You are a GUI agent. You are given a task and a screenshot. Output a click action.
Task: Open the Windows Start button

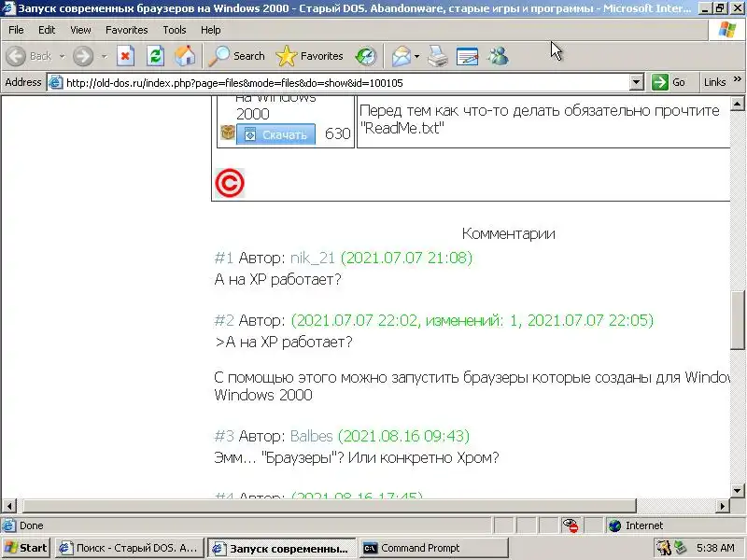pyautogui.click(x=26, y=548)
